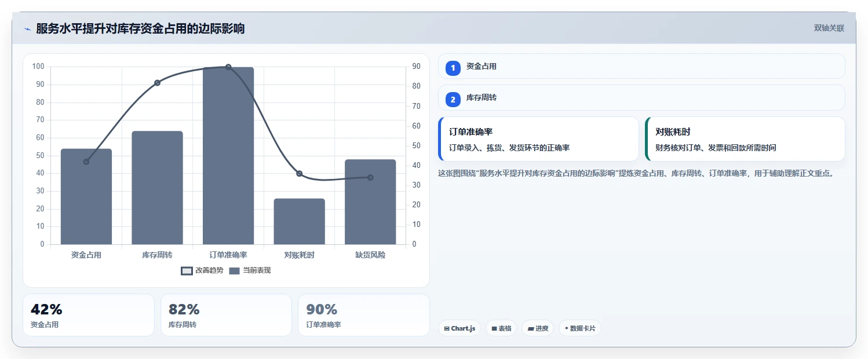Click the 资金占用 x-axis label
The image size is (868, 359).
[86, 255]
